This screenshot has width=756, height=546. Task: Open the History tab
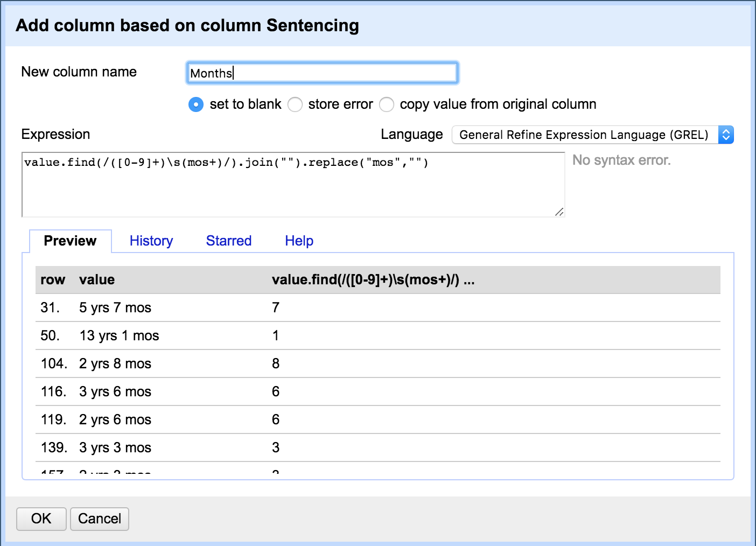pos(151,241)
